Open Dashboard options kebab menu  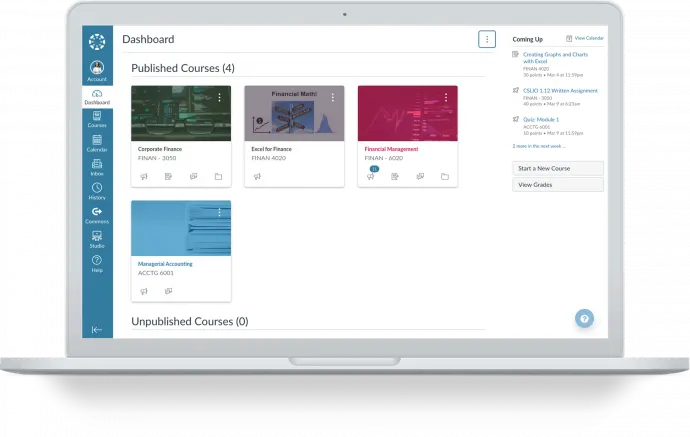[487, 39]
